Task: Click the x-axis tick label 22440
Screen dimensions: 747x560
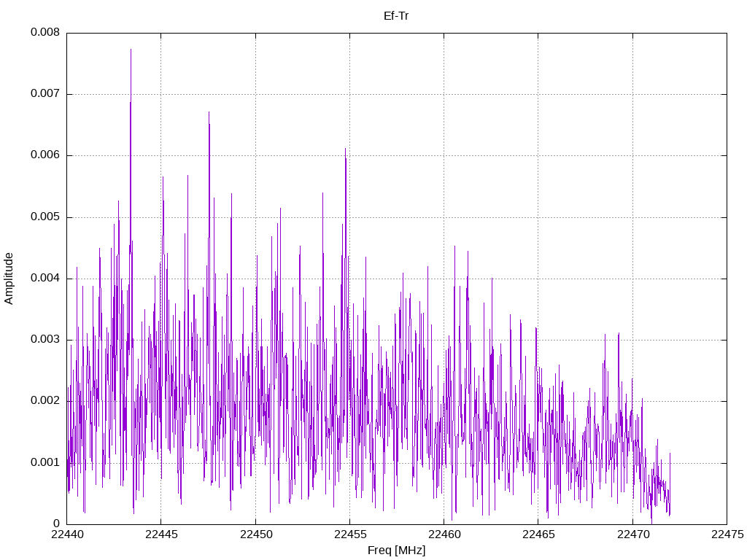Action: 67,534
